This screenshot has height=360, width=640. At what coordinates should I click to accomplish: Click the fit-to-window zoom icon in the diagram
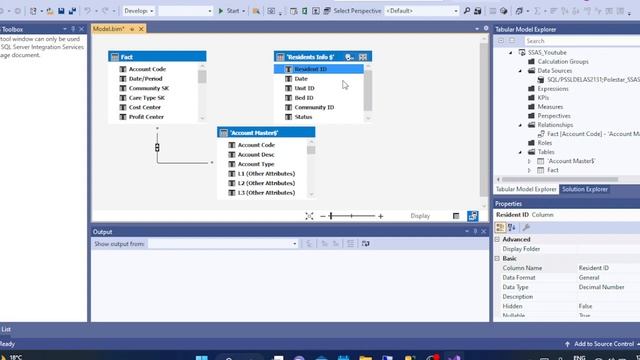tap(309, 216)
